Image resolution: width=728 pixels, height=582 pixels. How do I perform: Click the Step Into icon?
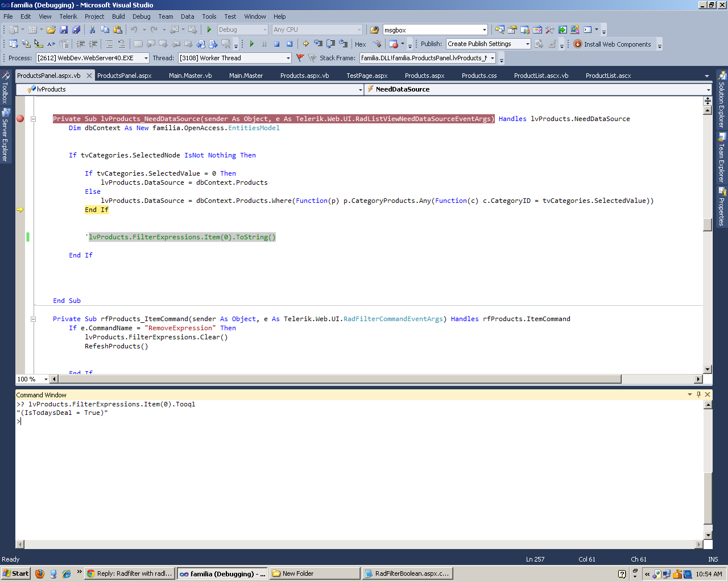coord(318,44)
